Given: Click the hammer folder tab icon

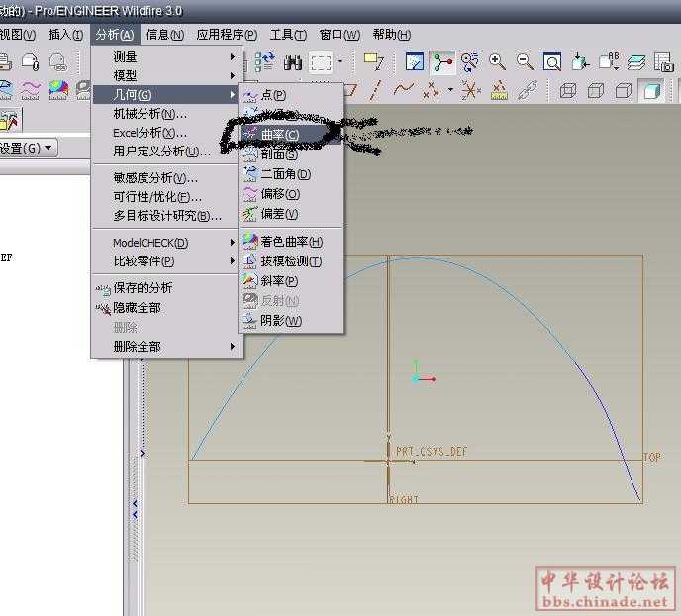Looking at the screenshot, I should click(x=9, y=121).
